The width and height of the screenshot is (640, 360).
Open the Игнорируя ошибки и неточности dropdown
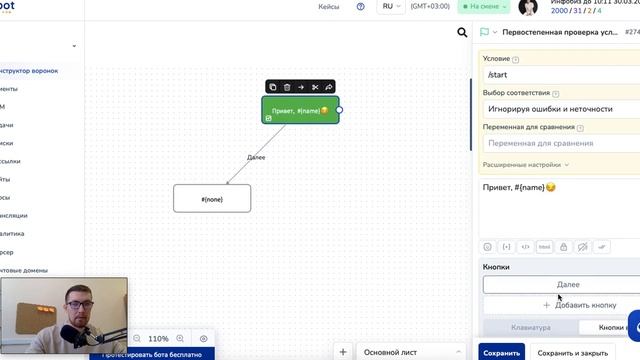pyautogui.click(x=561, y=109)
